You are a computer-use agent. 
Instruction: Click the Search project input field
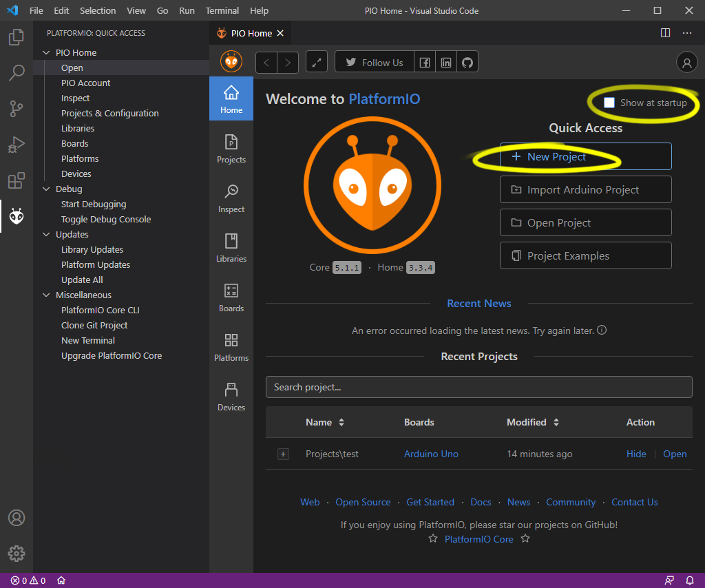[x=479, y=387]
